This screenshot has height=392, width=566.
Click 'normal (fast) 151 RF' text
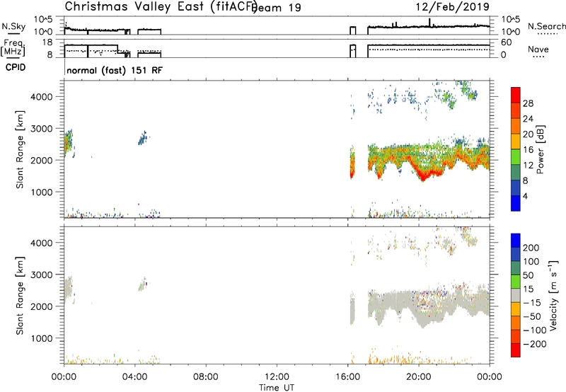pos(115,70)
